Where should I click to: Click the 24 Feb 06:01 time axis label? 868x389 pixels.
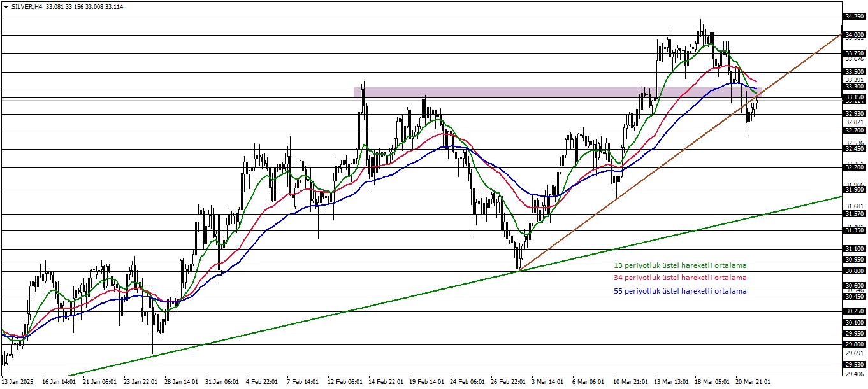click(x=467, y=382)
